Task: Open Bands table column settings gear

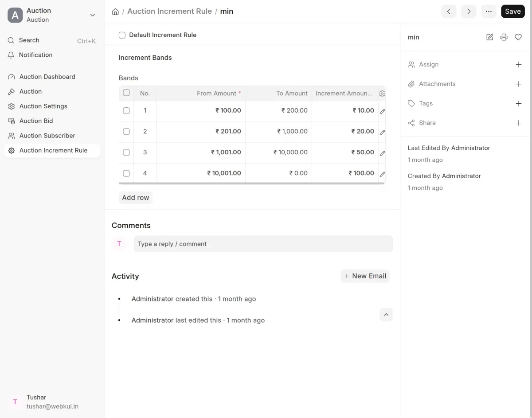Action: tap(382, 94)
